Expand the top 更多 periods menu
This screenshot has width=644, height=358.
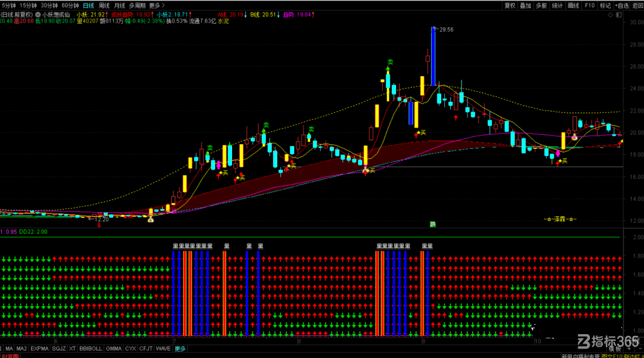156,5
